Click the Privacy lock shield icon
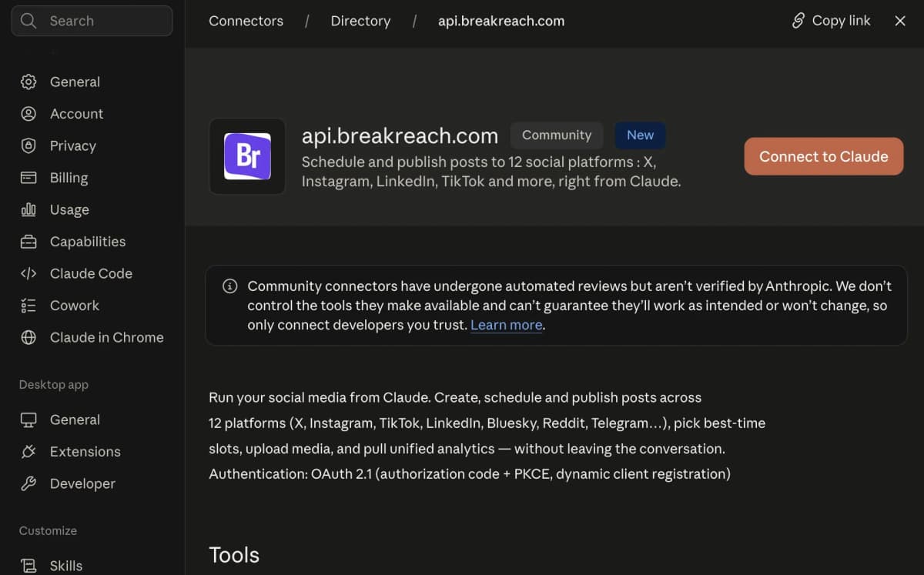 (28, 145)
